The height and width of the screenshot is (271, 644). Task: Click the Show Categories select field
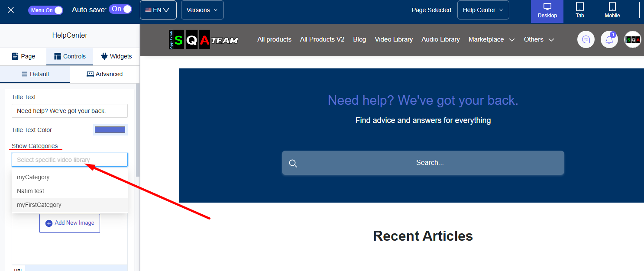(x=70, y=160)
